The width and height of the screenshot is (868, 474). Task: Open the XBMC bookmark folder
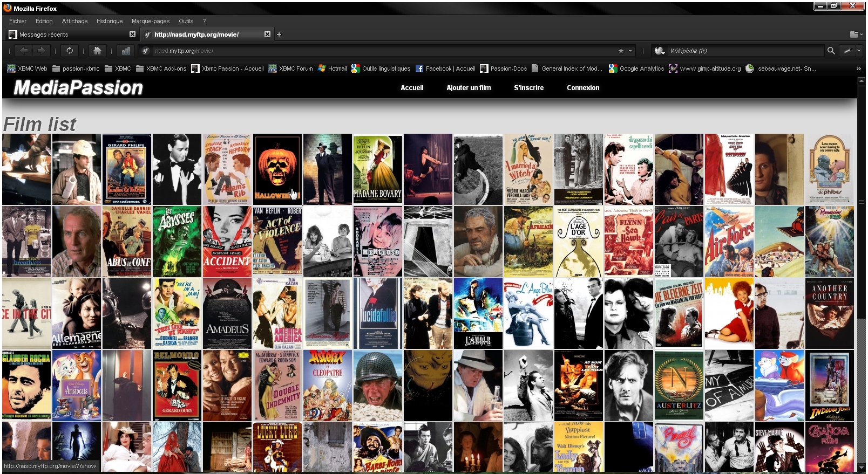point(118,68)
